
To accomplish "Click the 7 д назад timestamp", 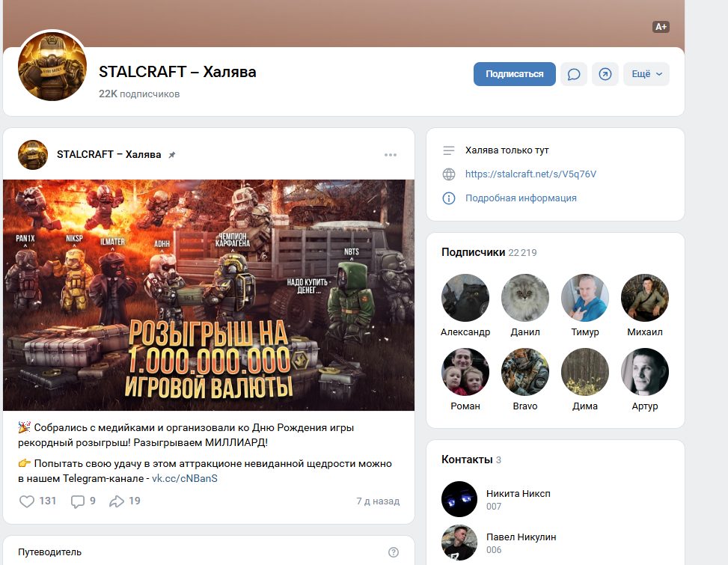I will [378, 501].
